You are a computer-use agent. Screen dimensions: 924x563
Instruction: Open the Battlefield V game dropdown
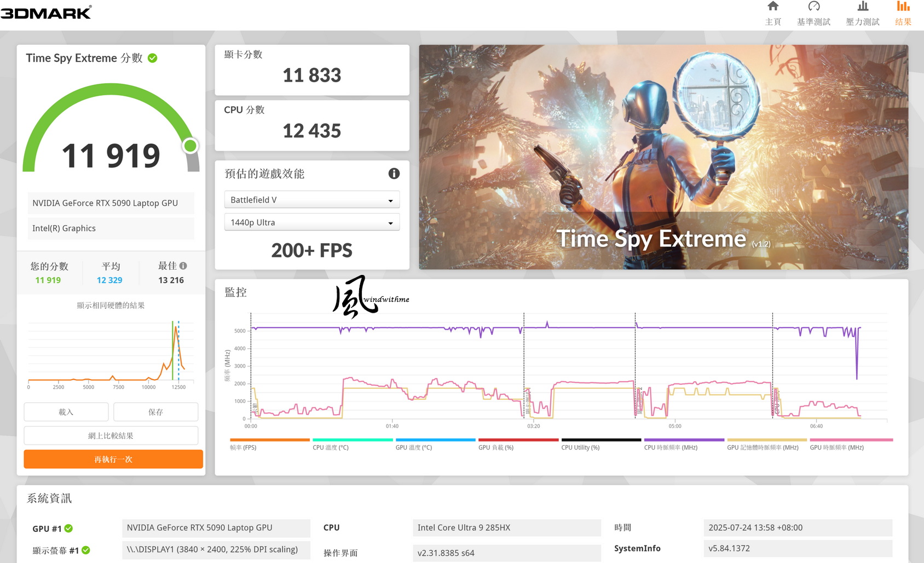pos(312,200)
